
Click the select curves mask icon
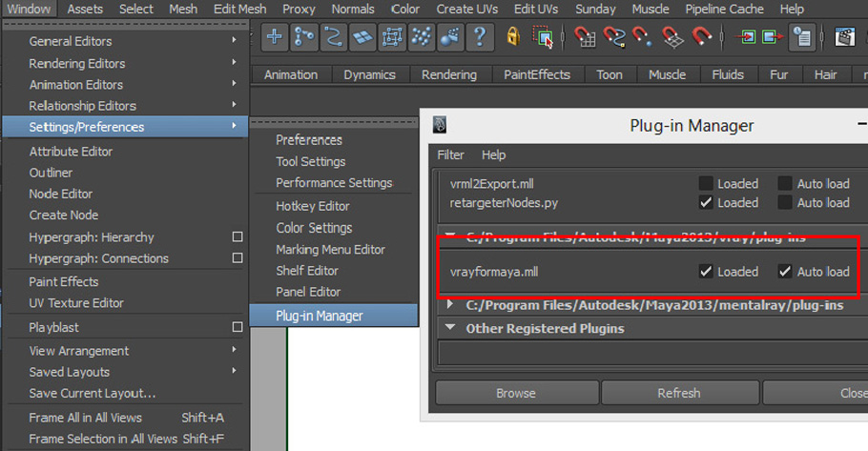click(333, 37)
